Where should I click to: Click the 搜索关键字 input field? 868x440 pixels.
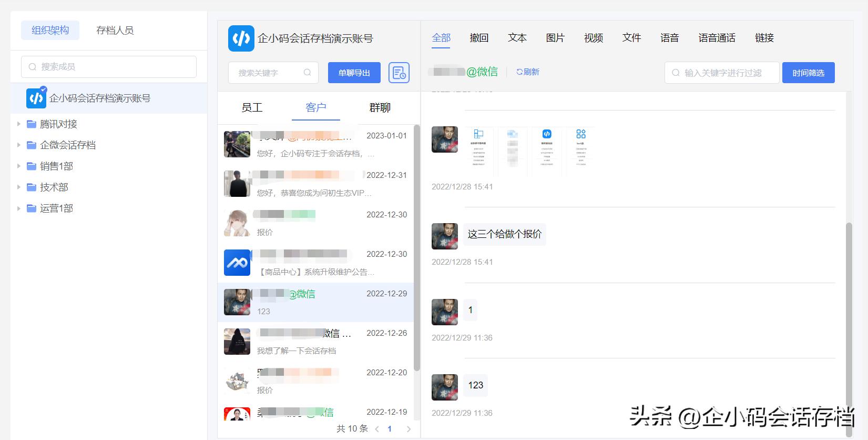(x=273, y=73)
